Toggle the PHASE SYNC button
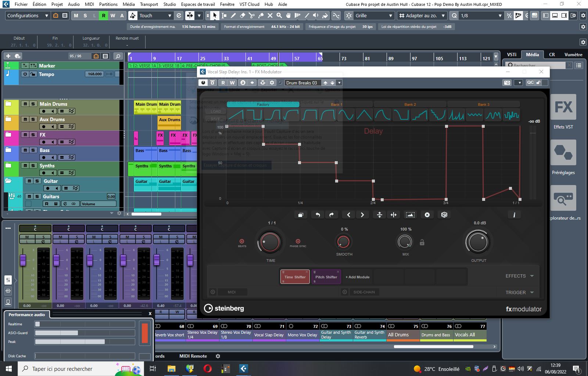Image resolution: width=588 pixels, height=376 pixels. click(x=298, y=241)
